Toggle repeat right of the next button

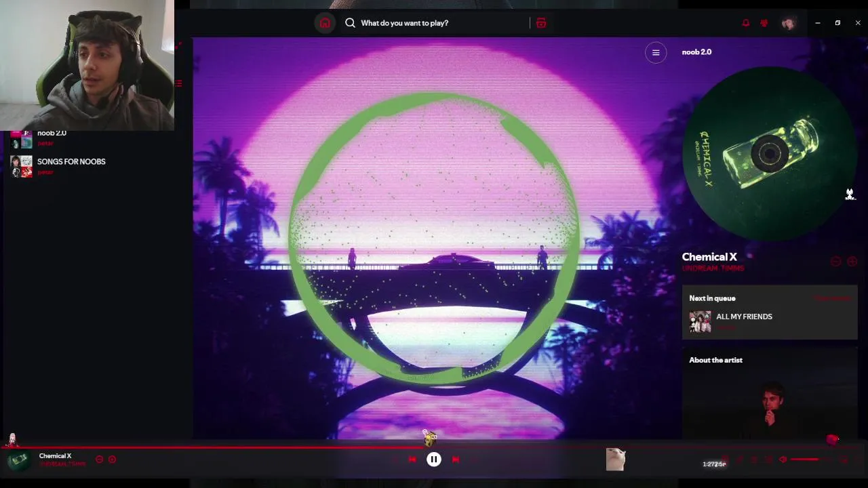coord(475,460)
